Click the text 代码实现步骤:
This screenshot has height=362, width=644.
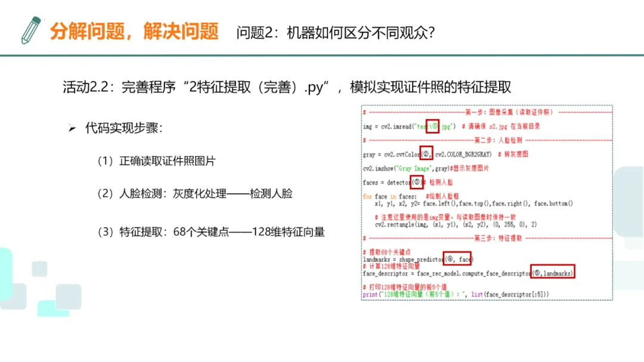point(123,128)
